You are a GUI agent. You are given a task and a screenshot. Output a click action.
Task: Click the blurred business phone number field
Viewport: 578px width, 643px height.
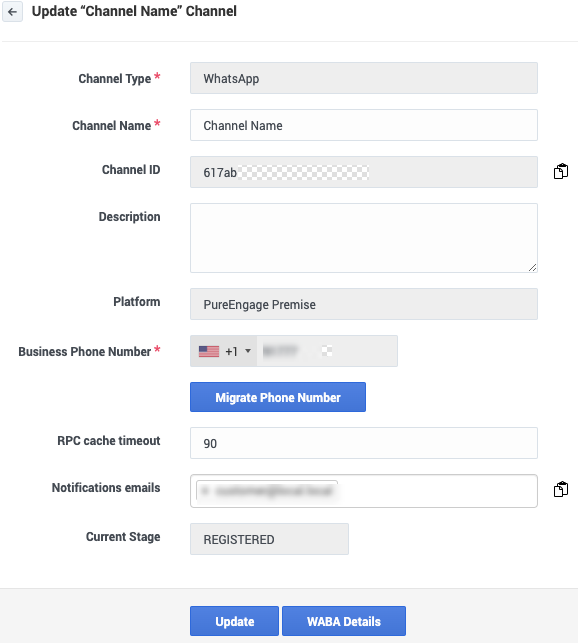(x=327, y=351)
